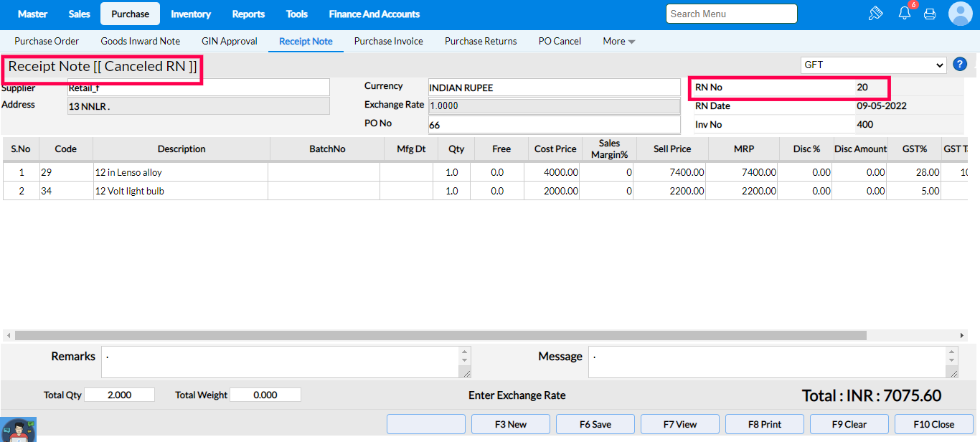Open the user profile avatar
The image size is (980, 442).
click(960, 14)
